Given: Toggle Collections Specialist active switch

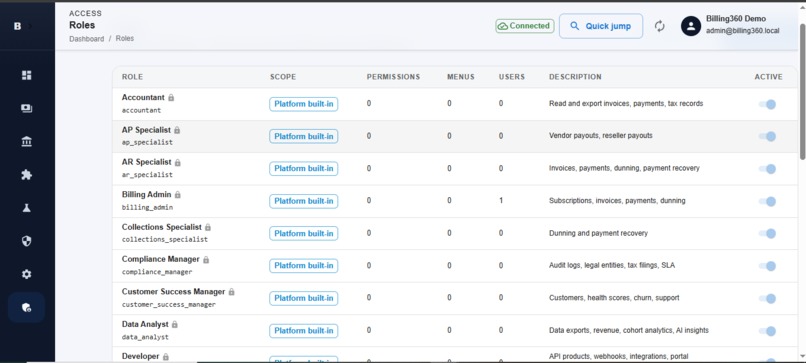Looking at the screenshot, I should 767,234.
